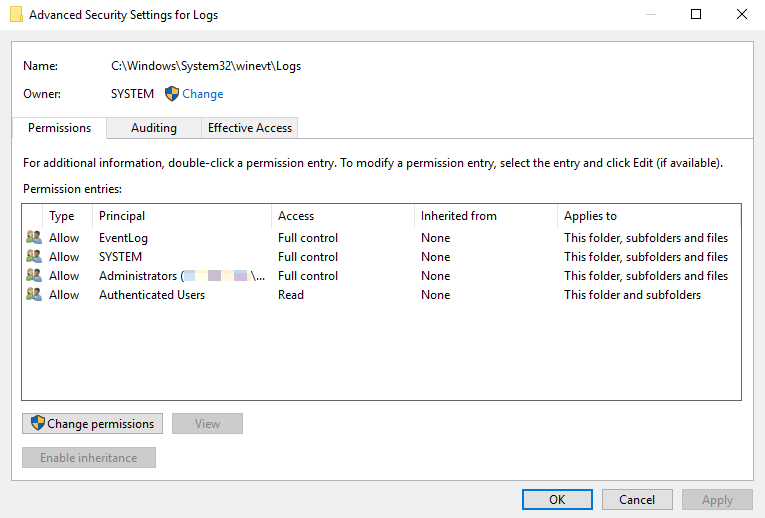Open the Effective Access tab

coord(249,128)
